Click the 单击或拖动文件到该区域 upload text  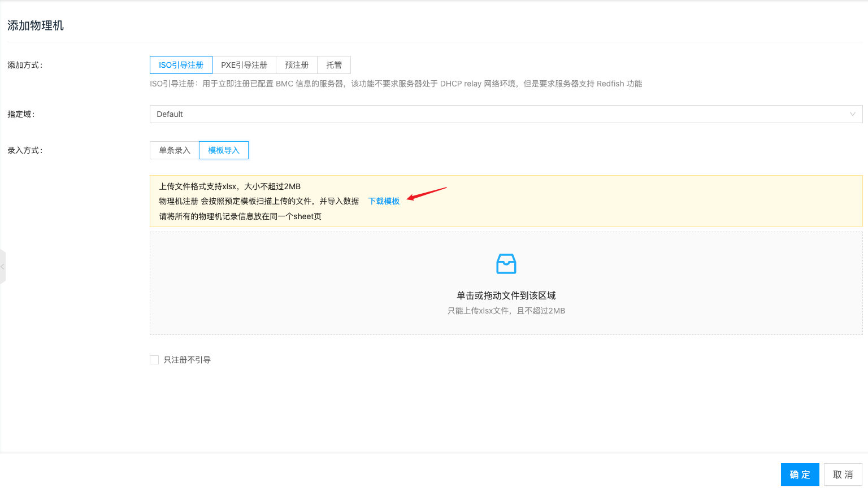point(506,295)
